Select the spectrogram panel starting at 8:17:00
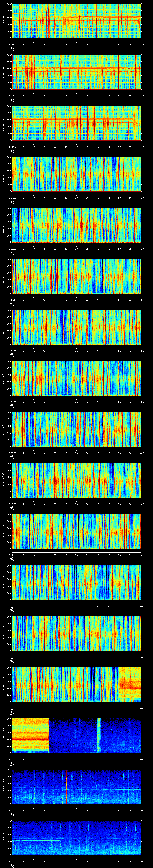This screenshot has height=868, width=153. [x=77, y=838]
